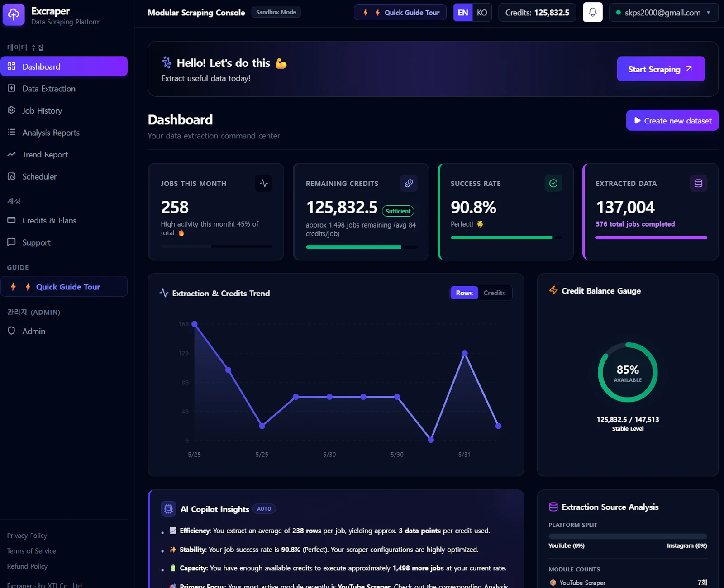Click the Sufficient credits badge
This screenshot has height=588, width=724.
pyautogui.click(x=398, y=211)
